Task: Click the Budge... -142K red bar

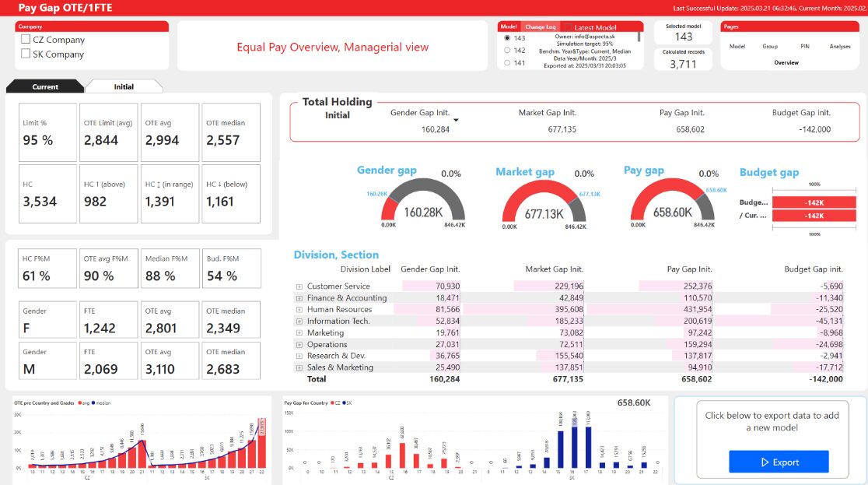Action: [x=814, y=202]
